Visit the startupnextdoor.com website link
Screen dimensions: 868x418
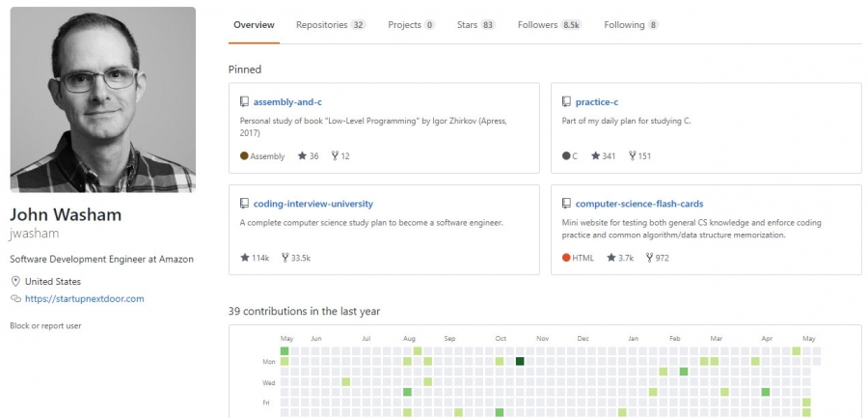tap(85, 299)
